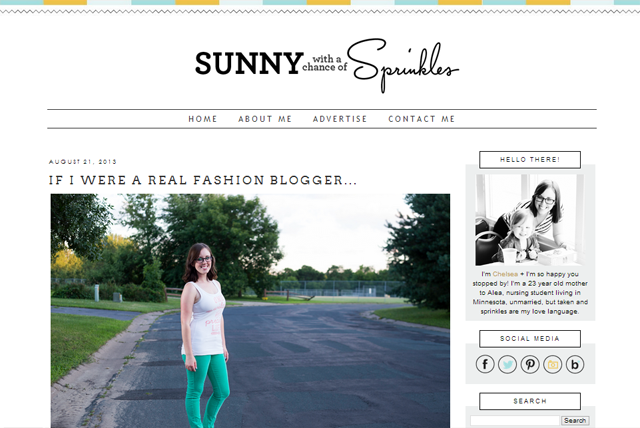Click the Search button in the sidebar
The height and width of the screenshot is (428, 640).
click(575, 420)
